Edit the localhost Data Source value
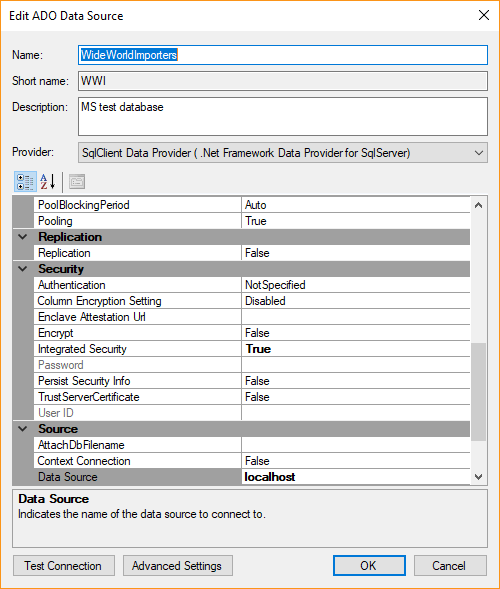 pos(355,477)
